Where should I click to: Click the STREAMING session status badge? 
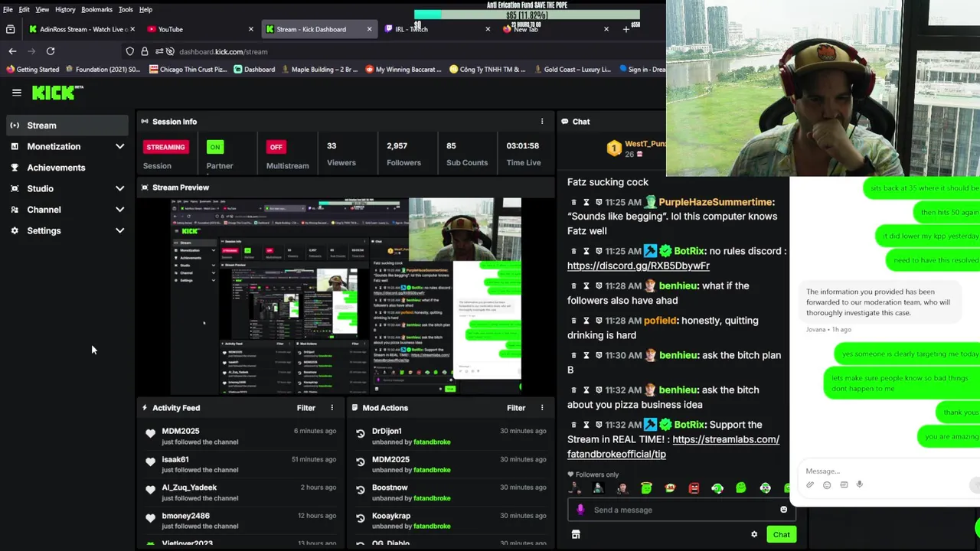pos(165,147)
